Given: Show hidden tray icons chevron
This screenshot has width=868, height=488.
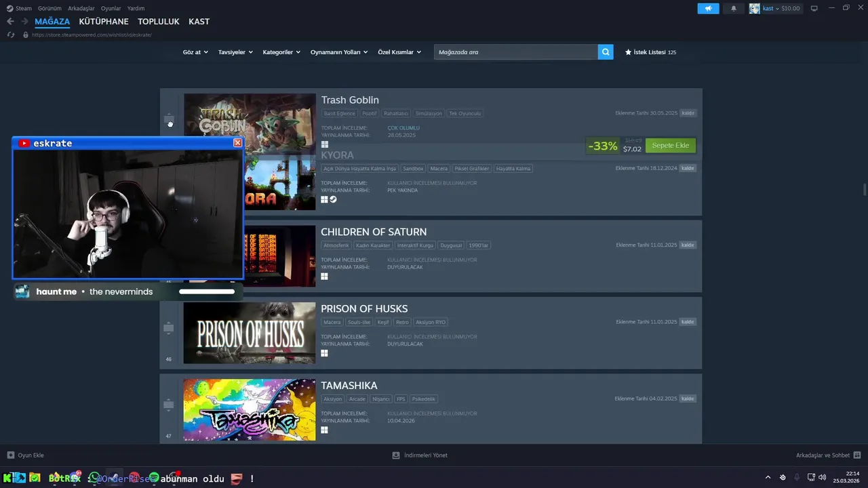Looking at the screenshot, I should (x=768, y=478).
